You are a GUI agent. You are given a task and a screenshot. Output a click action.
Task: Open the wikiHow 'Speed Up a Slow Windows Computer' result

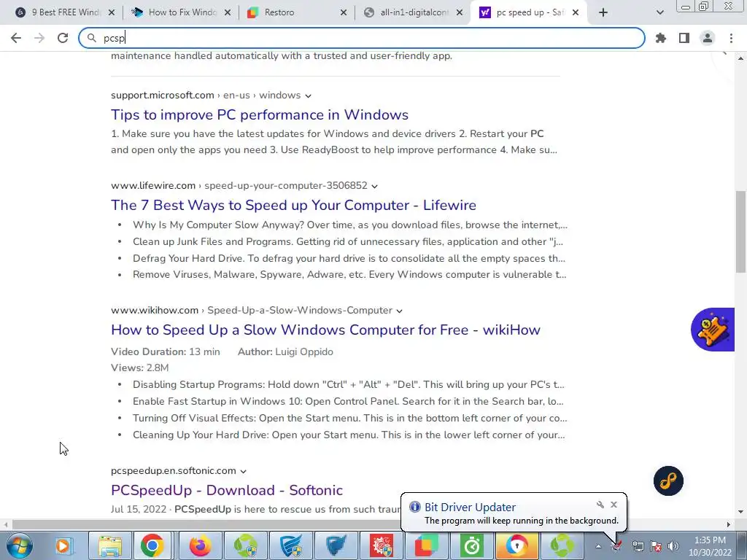click(x=325, y=330)
